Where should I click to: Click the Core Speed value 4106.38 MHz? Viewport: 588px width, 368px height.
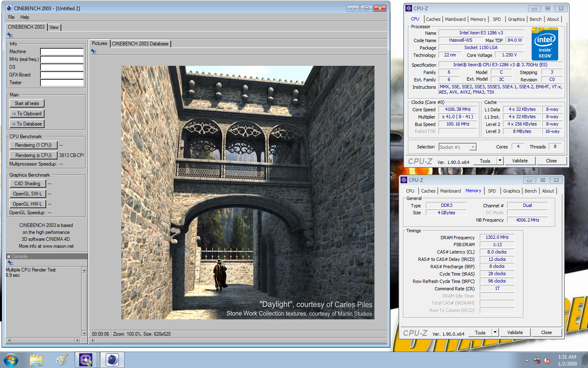pyautogui.click(x=458, y=109)
